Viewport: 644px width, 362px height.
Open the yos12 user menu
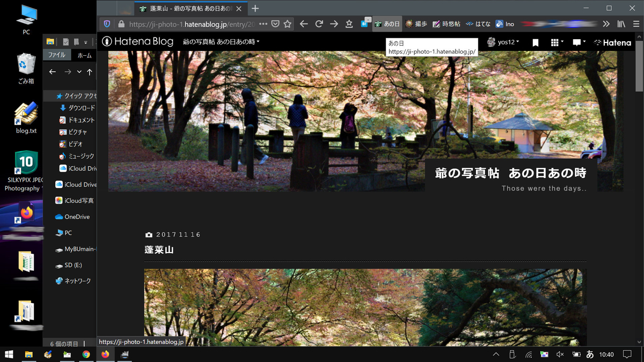point(503,42)
